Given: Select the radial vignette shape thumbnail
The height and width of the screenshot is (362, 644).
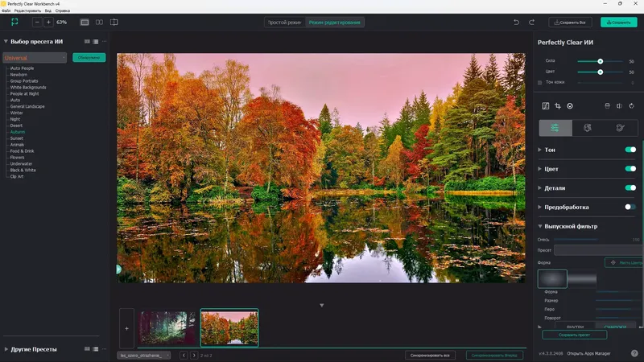Looking at the screenshot, I should [x=552, y=279].
